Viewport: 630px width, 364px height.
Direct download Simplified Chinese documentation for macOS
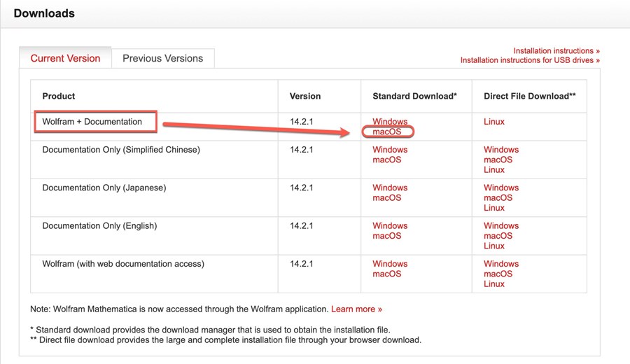498,160
